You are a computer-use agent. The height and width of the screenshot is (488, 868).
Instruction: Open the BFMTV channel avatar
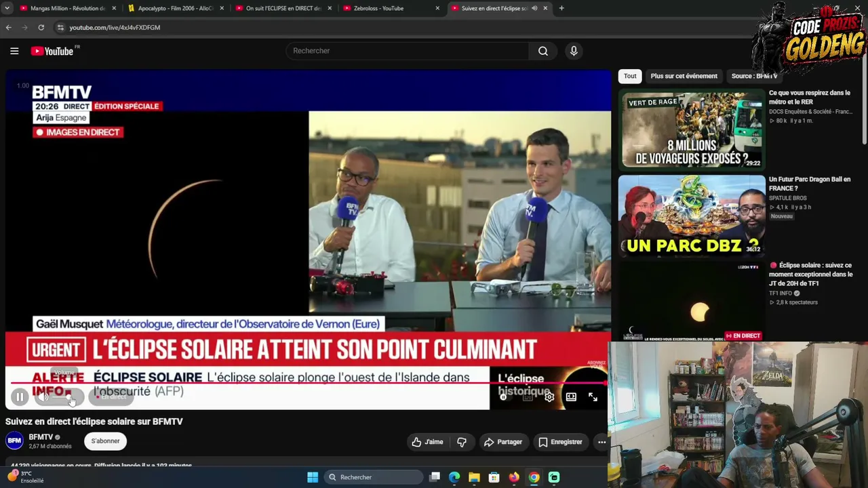point(14,441)
